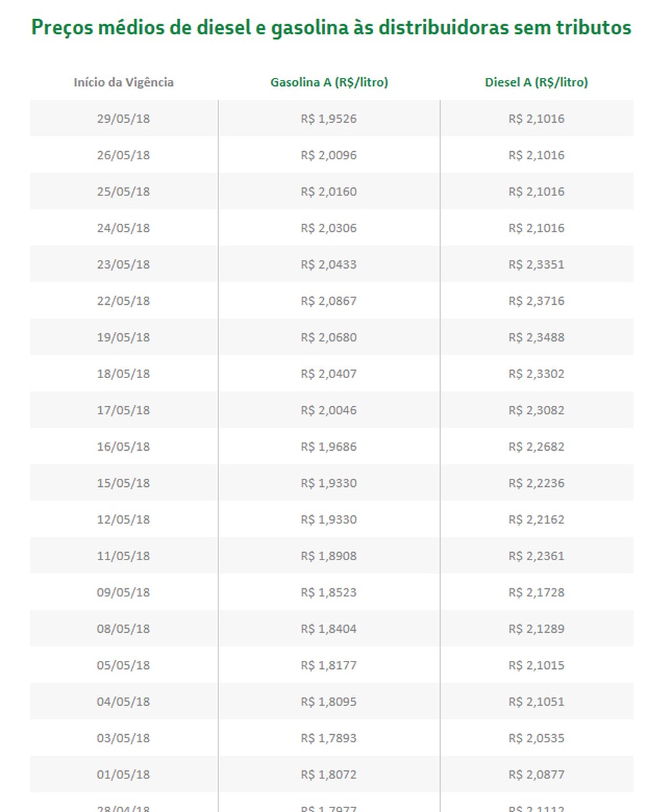Click diesel price R$ 2,3716
Image resolution: width=672 pixels, height=812 pixels.
(x=536, y=301)
